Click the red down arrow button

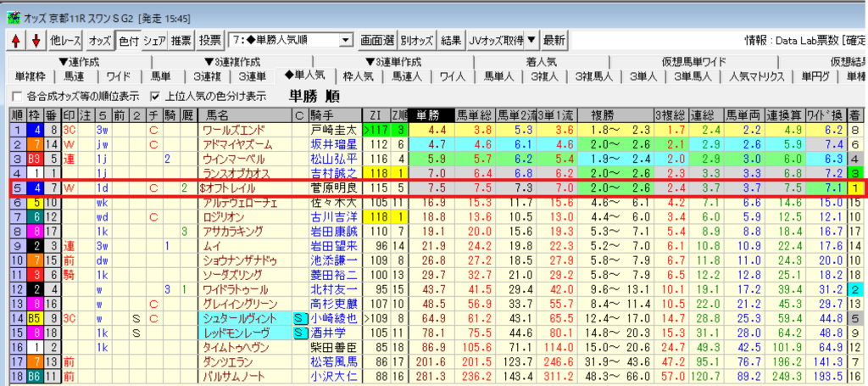(x=36, y=40)
